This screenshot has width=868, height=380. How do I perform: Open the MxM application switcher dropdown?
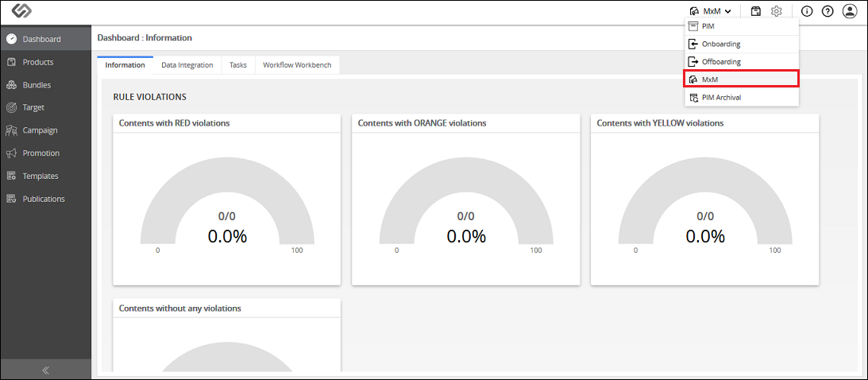tap(710, 11)
